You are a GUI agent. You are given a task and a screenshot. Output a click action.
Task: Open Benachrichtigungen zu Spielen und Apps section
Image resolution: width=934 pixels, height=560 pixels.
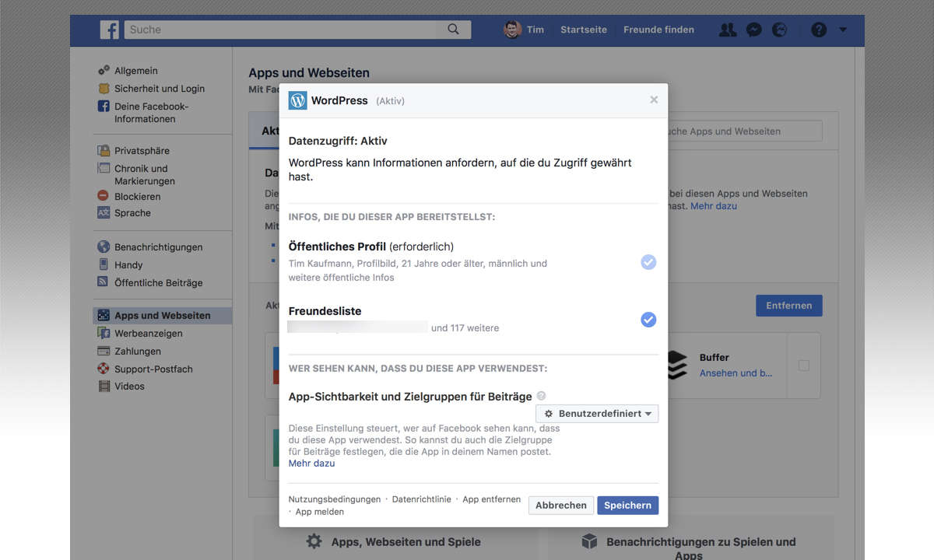coord(689,548)
